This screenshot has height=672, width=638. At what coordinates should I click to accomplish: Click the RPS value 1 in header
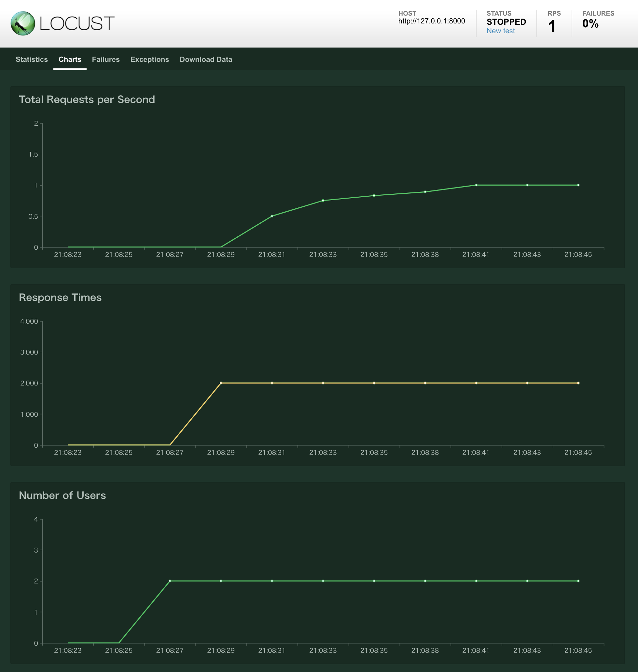(552, 26)
